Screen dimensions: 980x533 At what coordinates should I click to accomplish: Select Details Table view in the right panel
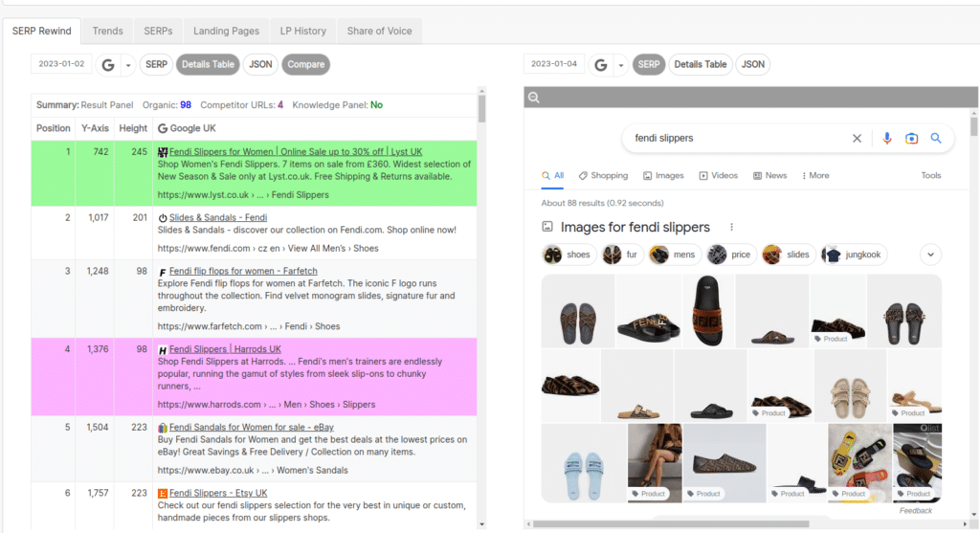click(x=700, y=64)
